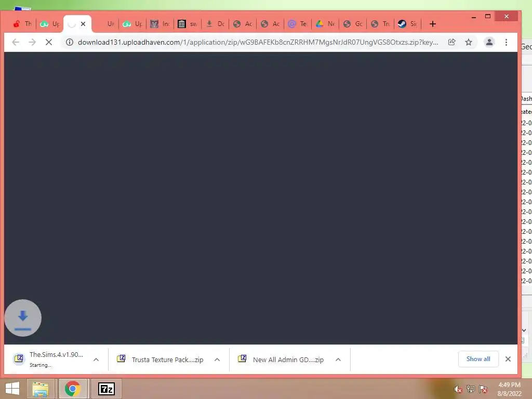This screenshot has width=532, height=399.
Task: Click the Chrome taskbar icon
Action: (x=73, y=389)
